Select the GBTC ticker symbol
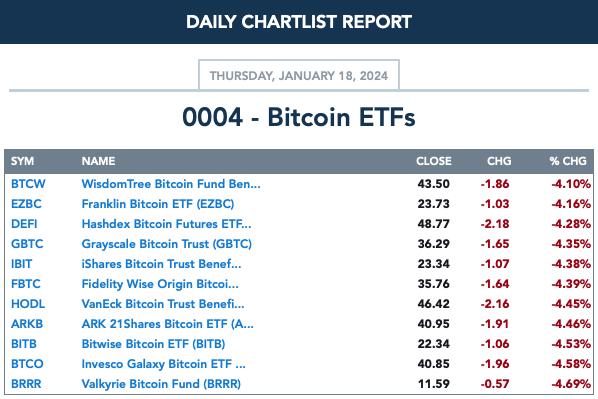 (27, 244)
